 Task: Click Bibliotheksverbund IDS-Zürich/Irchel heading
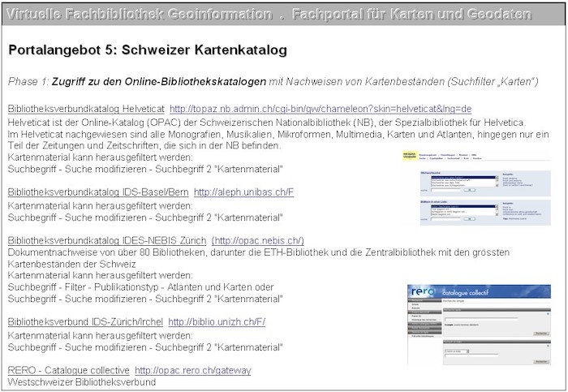pos(85,321)
